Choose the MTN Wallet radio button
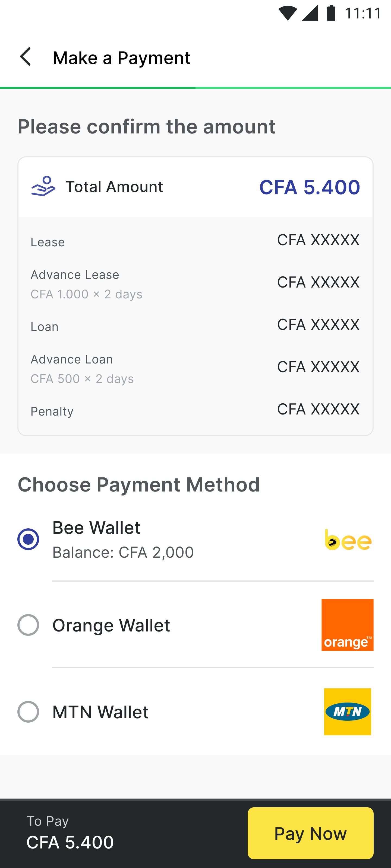 pyautogui.click(x=28, y=712)
